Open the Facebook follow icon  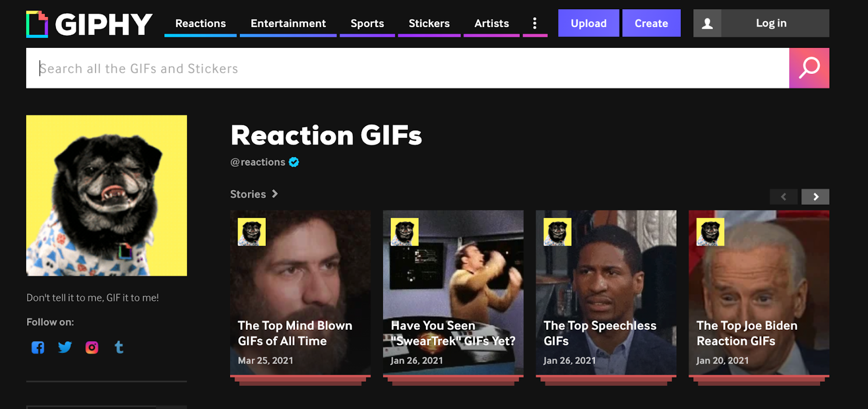point(38,348)
